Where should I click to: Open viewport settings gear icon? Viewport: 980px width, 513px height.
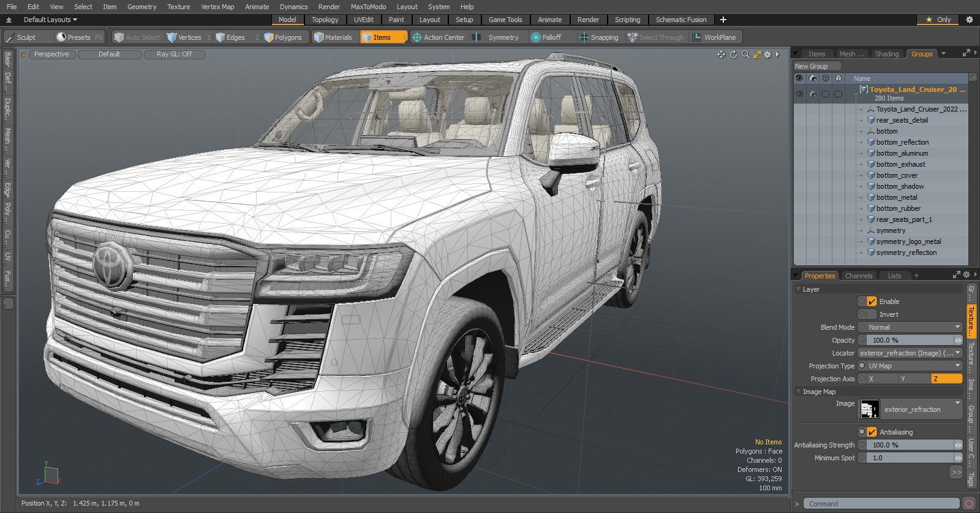[x=767, y=55]
